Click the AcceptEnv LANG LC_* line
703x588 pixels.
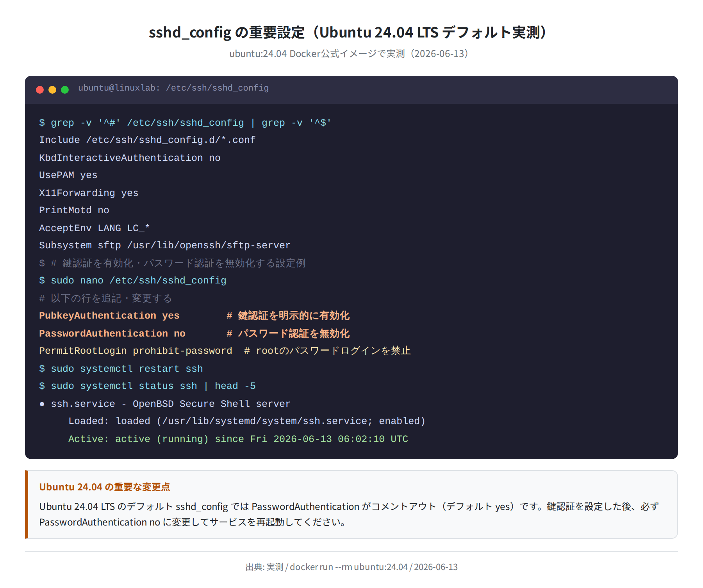click(95, 228)
